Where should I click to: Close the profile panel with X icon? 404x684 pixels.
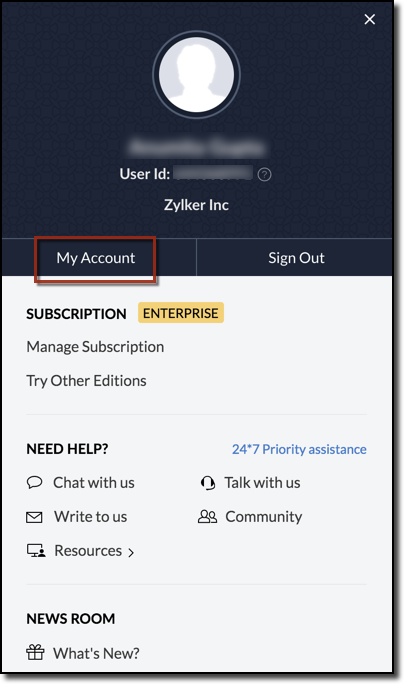370,19
